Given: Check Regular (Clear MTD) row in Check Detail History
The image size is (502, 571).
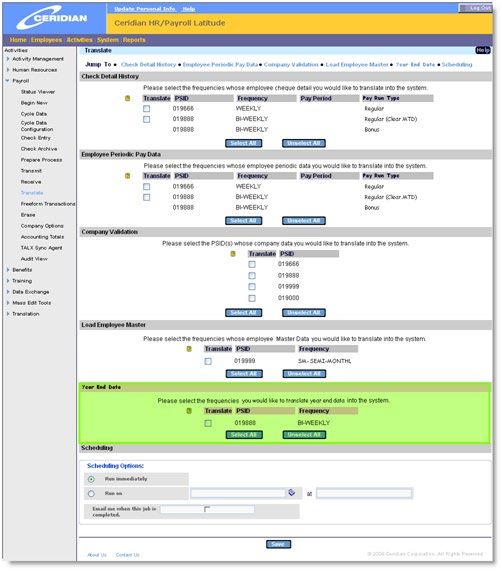Looking at the screenshot, I should (146, 119).
